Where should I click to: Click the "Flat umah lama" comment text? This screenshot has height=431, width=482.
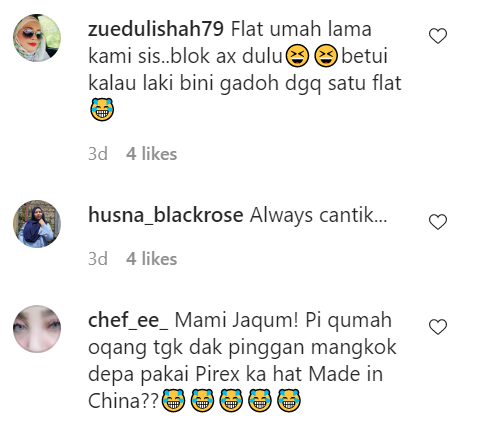(301, 29)
